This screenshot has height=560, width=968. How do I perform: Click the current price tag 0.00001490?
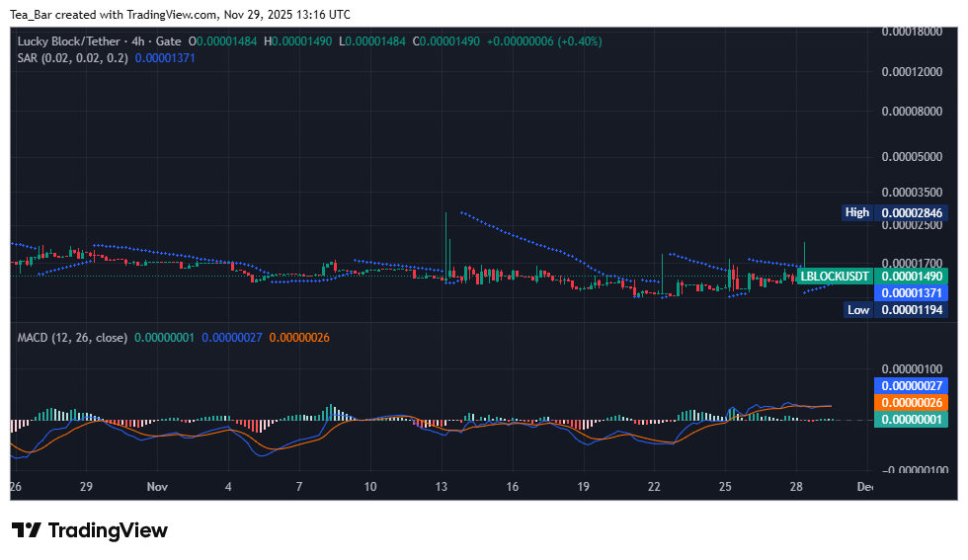point(911,276)
